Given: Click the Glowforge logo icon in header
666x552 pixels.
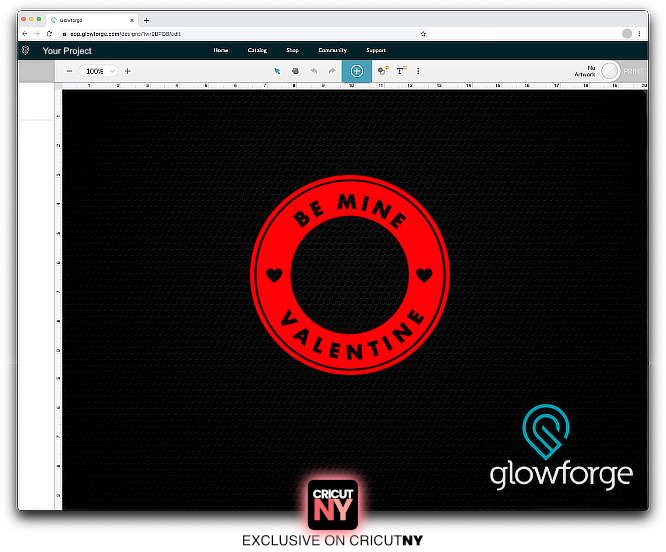Looking at the screenshot, I should (25, 51).
